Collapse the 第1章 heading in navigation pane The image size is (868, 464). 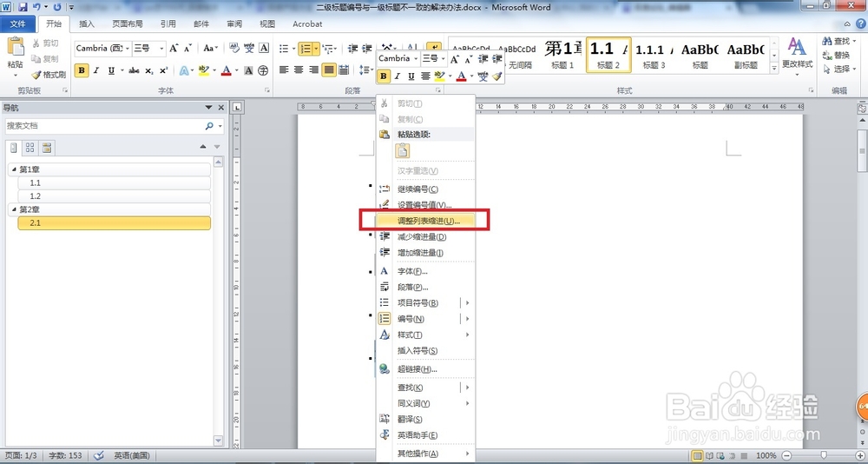point(14,169)
